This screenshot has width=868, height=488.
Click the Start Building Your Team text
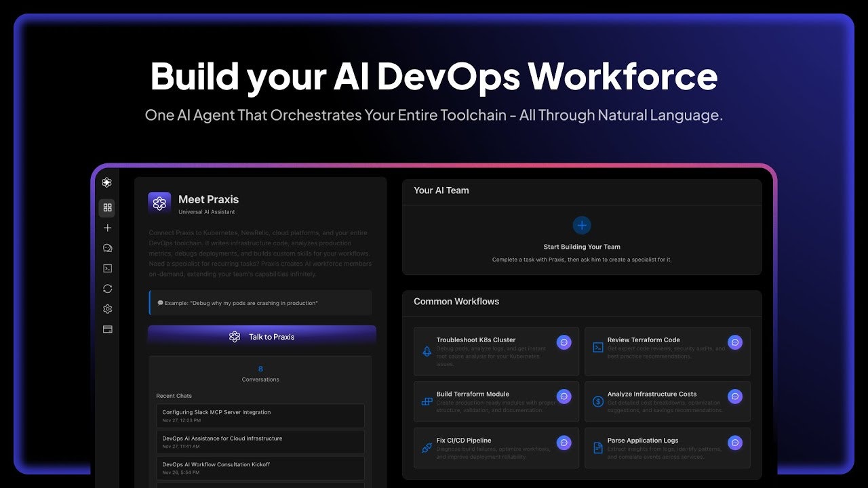point(582,247)
